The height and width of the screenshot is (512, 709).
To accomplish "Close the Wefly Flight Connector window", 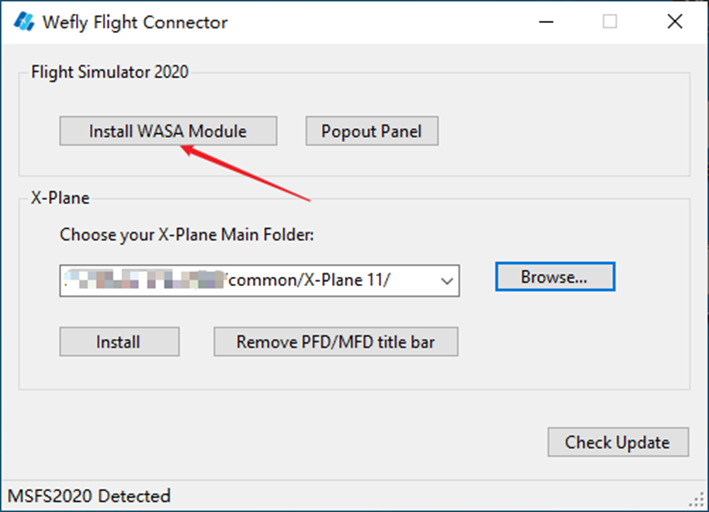I will pos(675,22).
